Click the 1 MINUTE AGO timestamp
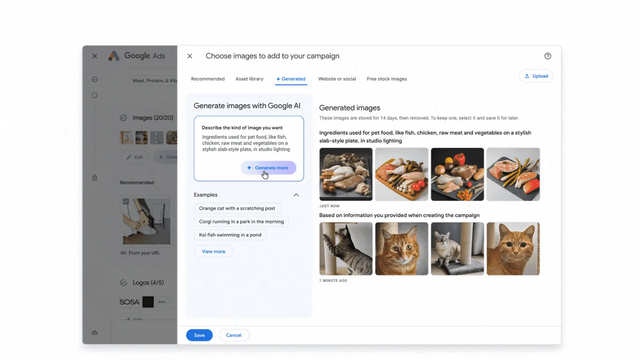Screen dimensions: 644x362 (333, 281)
